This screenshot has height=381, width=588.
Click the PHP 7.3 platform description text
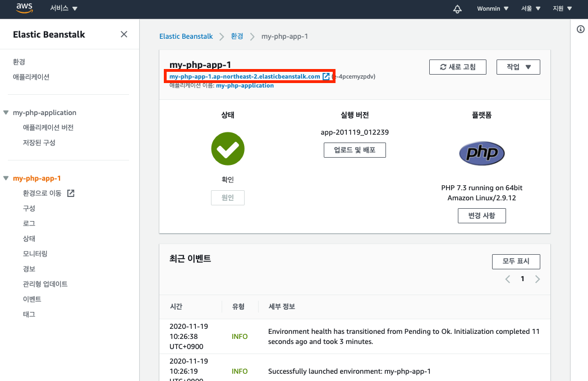[x=481, y=193]
